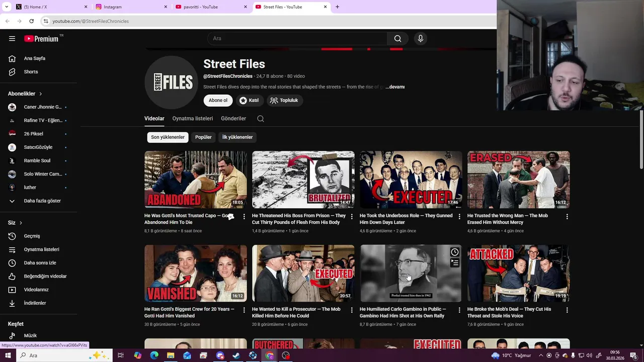Open the ATTACKED video thumbnail
This screenshot has width=644, height=362.
coord(519,273)
